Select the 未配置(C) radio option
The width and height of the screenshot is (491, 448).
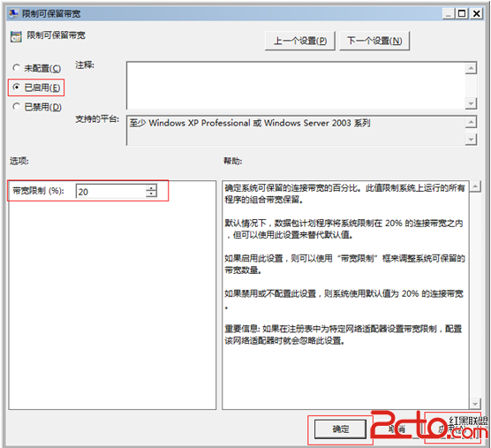(36, 68)
